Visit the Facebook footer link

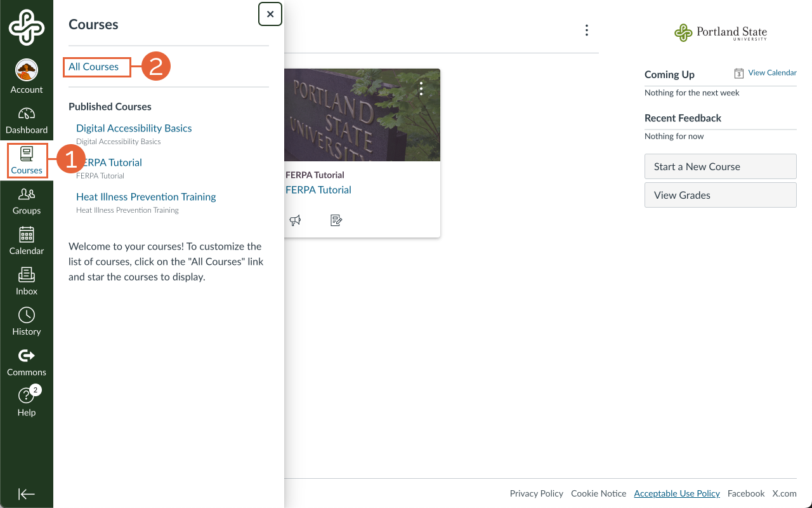(x=746, y=493)
